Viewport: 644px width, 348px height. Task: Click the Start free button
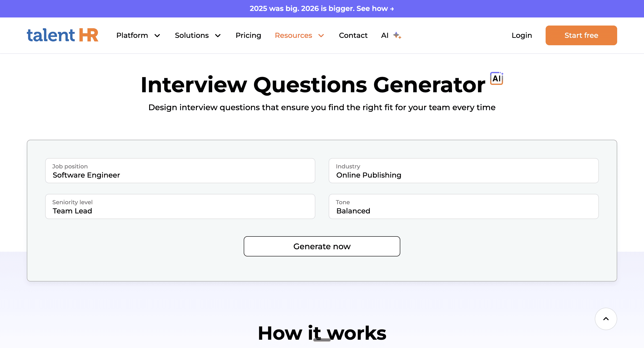[x=581, y=35]
